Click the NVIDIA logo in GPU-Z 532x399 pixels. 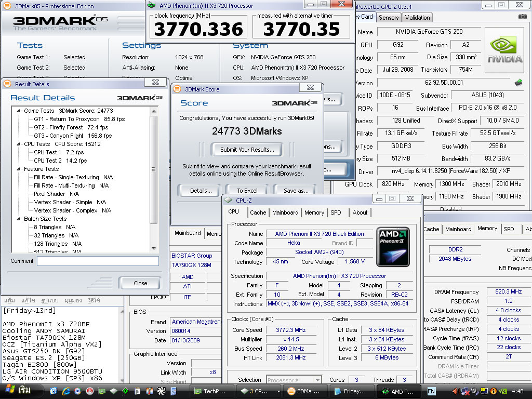[504, 50]
